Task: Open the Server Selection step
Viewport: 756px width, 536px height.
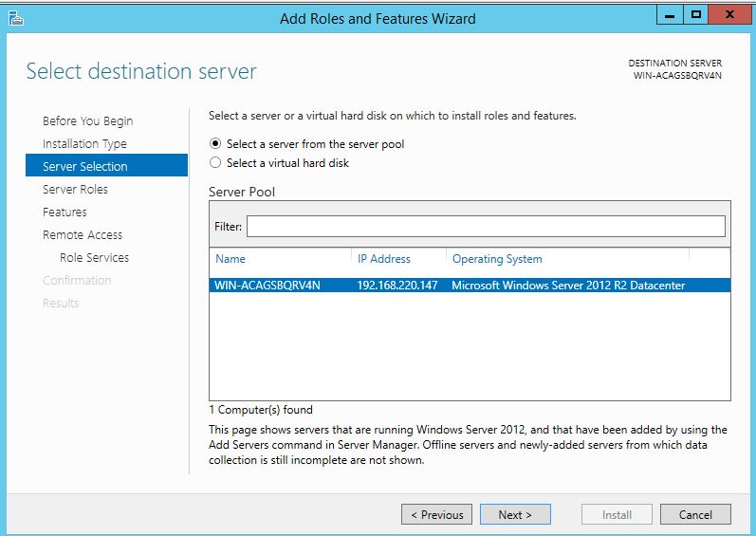Action: tap(84, 167)
